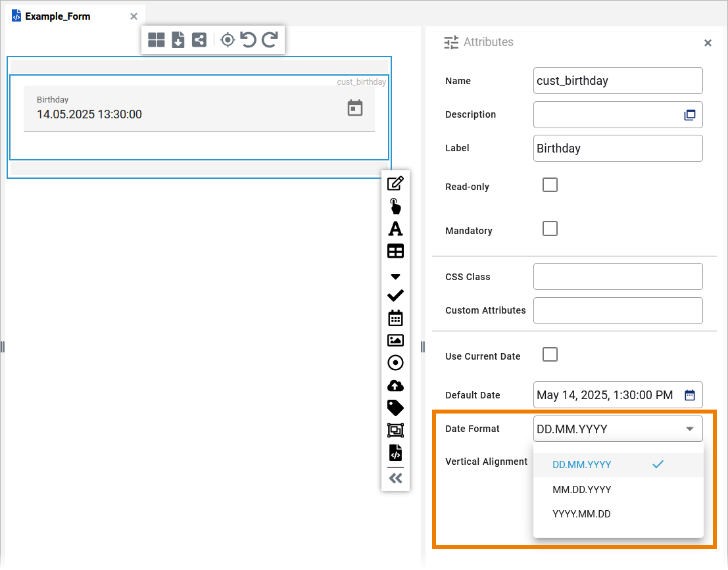Image resolution: width=728 pixels, height=570 pixels.
Task: Click the download icon in top toolbar
Action: coord(178,40)
